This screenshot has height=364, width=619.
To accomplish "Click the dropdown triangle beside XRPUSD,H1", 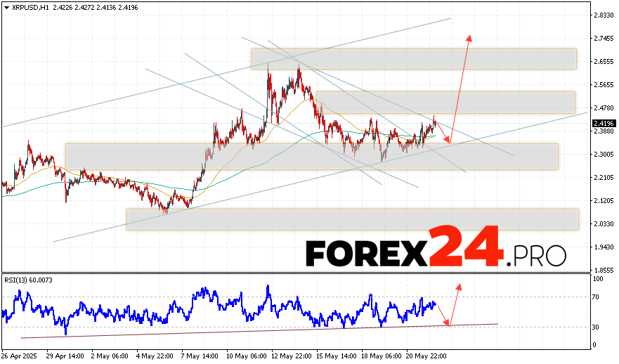I will point(6,6).
